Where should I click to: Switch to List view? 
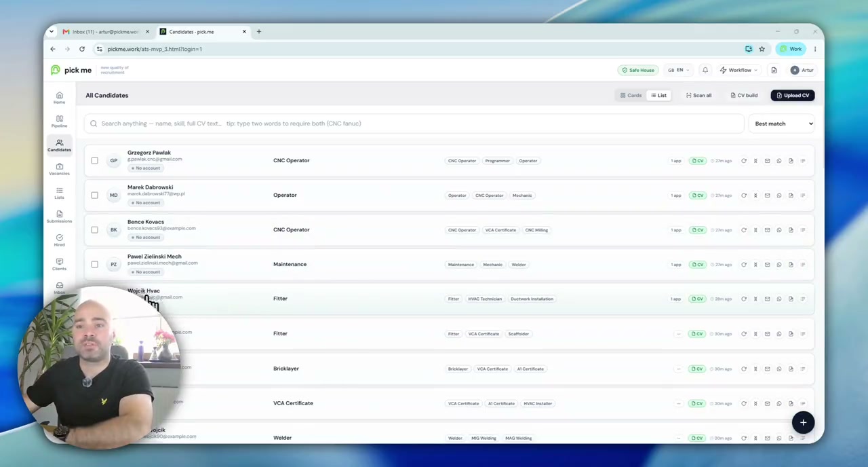pos(658,96)
